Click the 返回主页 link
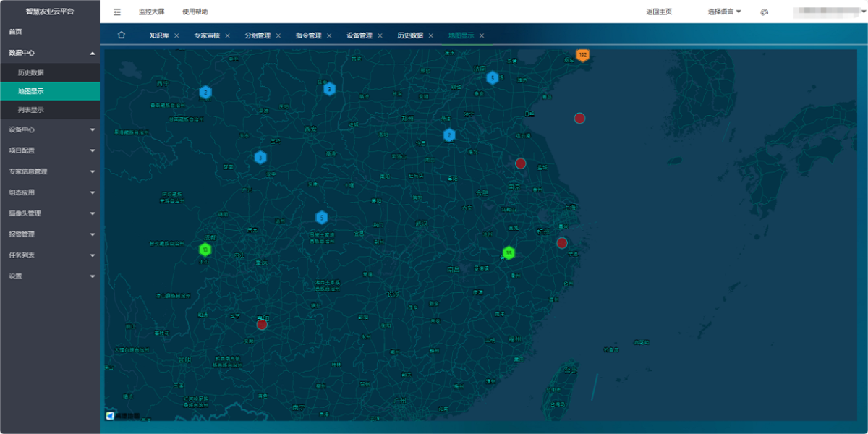Image resolution: width=868 pixels, height=434 pixels. click(x=659, y=12)
